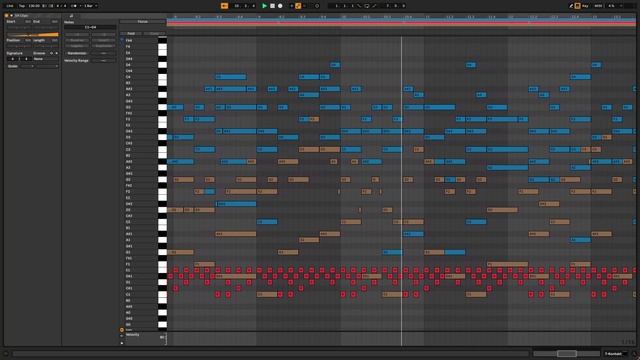This screenshot has height=360, width=640.
Task: Click the bottom-right detail view icon
Action: tap(634, 353)
